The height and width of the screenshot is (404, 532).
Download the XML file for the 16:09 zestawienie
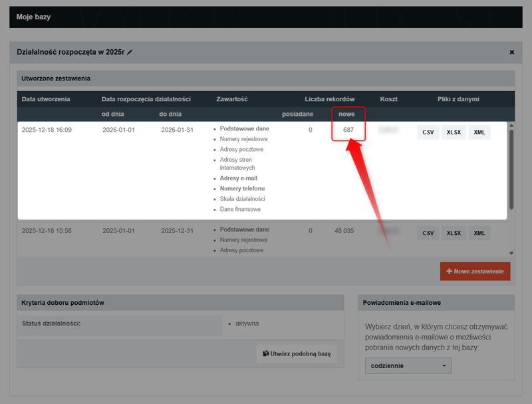(479, 132)
